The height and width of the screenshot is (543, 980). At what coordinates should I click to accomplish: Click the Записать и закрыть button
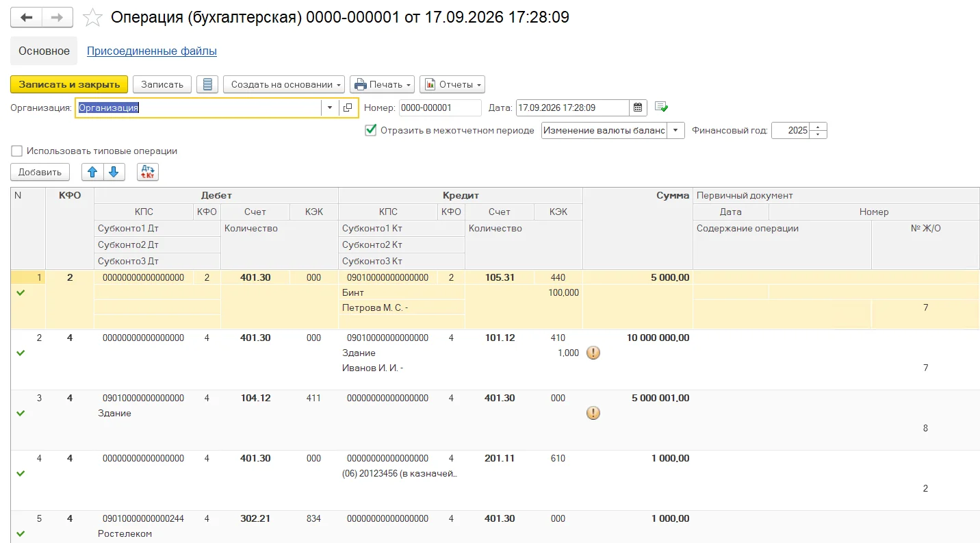pyautogui.click(x=69, y=84)
